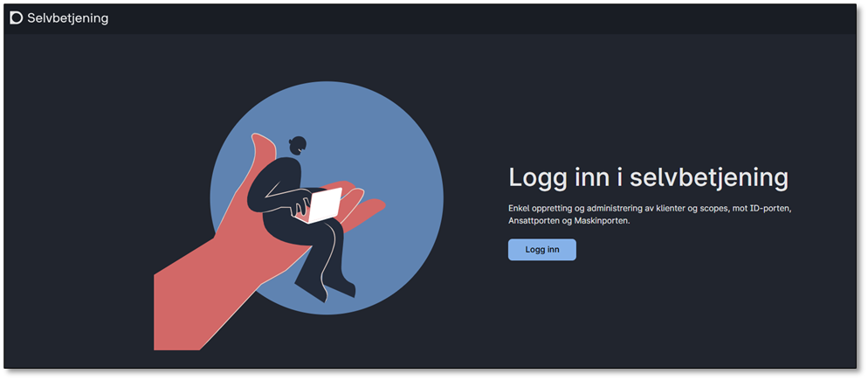Click the word 'Ansattporten' in description
Screen dimensions: 868x380
[536, 221]
